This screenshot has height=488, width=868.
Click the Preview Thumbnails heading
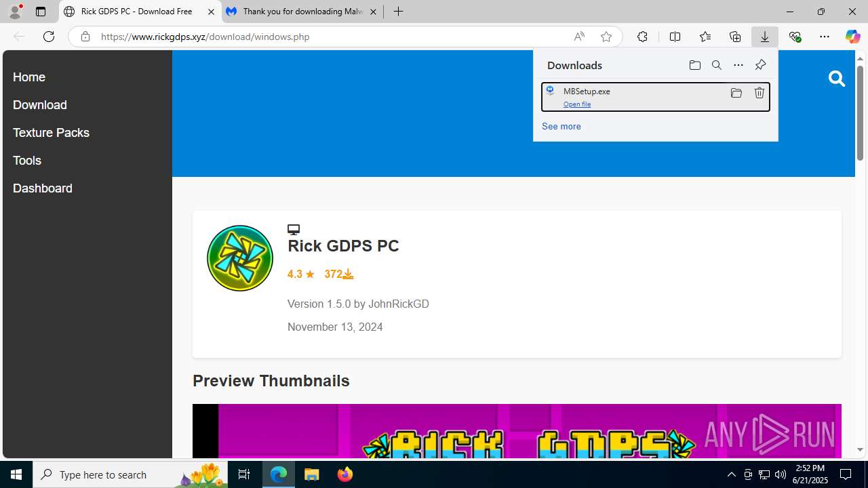(x=271, y=381)
